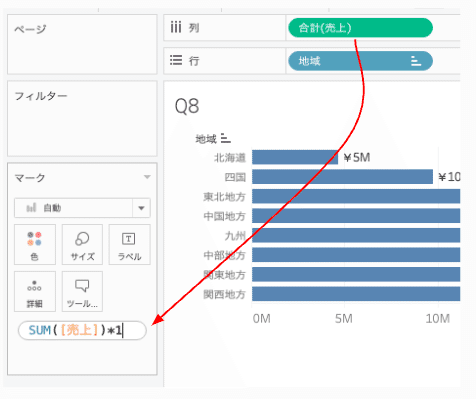Click the 10M axis tick label
476x399 pixels.
click(x=438, y=319)
